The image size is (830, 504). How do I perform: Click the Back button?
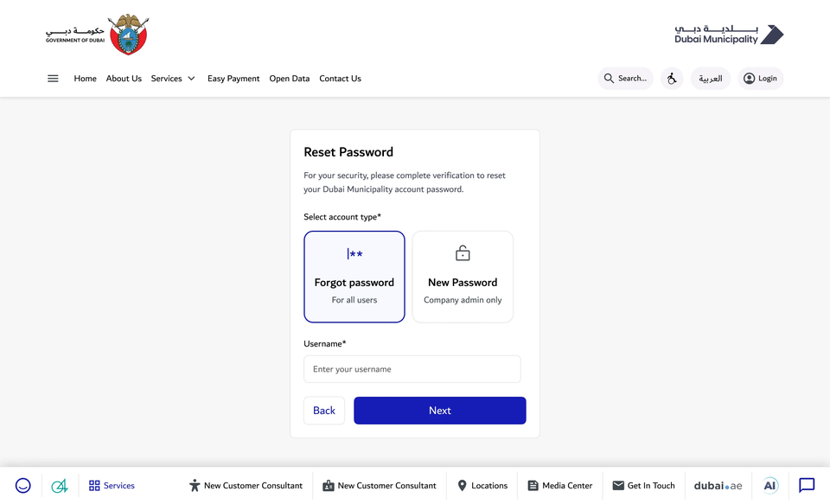coord(324,411)
